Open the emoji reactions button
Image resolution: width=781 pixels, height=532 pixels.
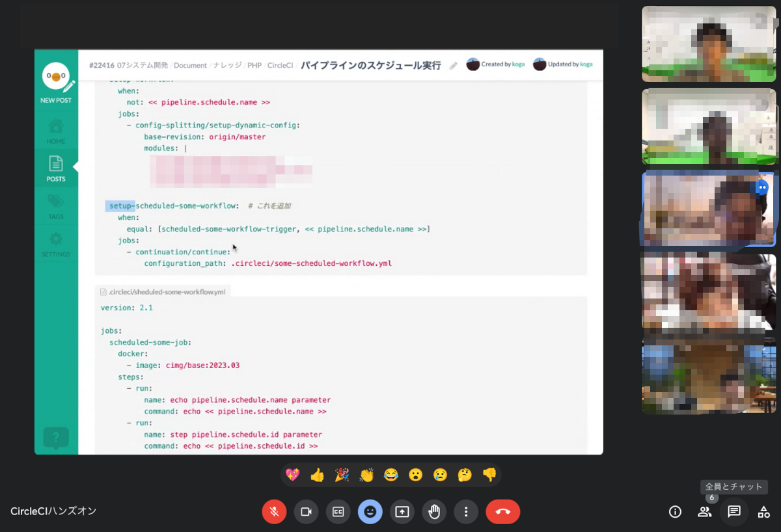(x=370, y=512)
